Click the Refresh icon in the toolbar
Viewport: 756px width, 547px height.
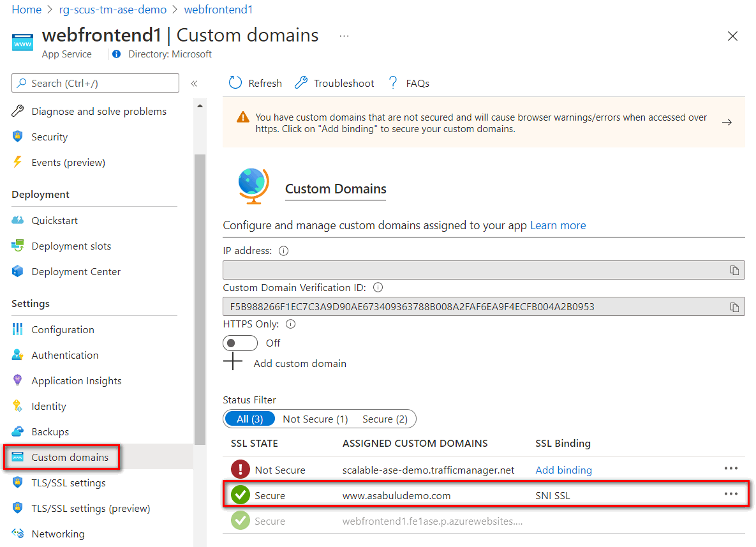coord(235,83)
